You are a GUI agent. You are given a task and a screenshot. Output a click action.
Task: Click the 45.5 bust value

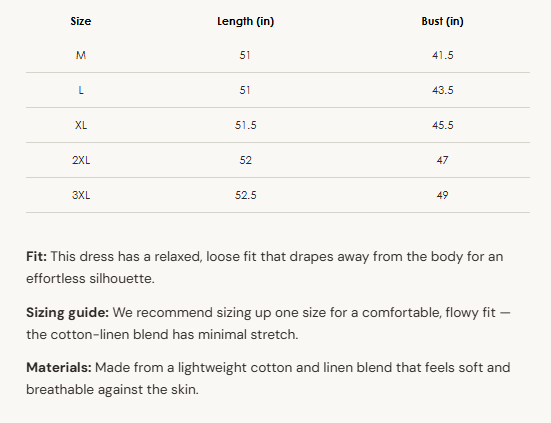pos(442,125)
